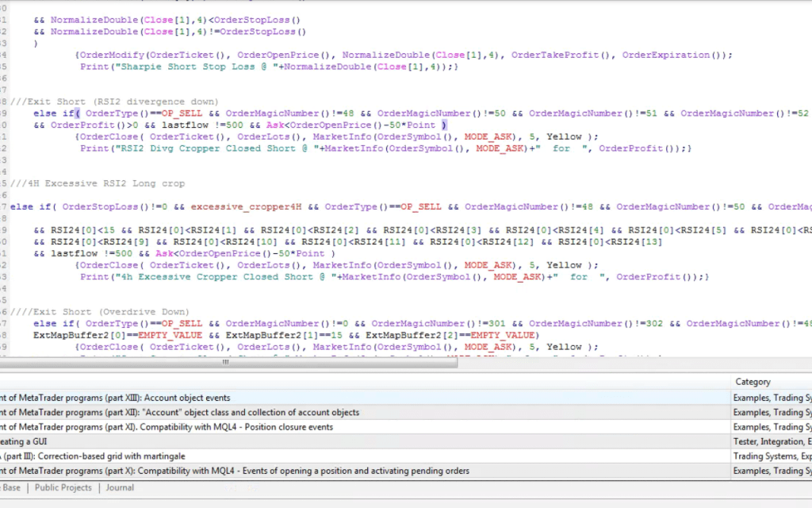Click the code editor horizontal scrollbar thumb

coord(224,362)
